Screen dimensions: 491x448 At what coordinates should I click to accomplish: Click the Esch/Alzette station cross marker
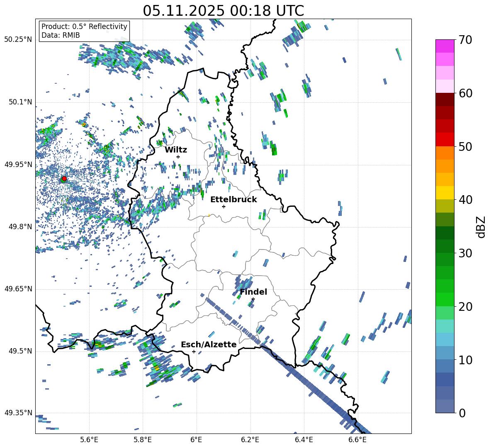tap(194, 351)
